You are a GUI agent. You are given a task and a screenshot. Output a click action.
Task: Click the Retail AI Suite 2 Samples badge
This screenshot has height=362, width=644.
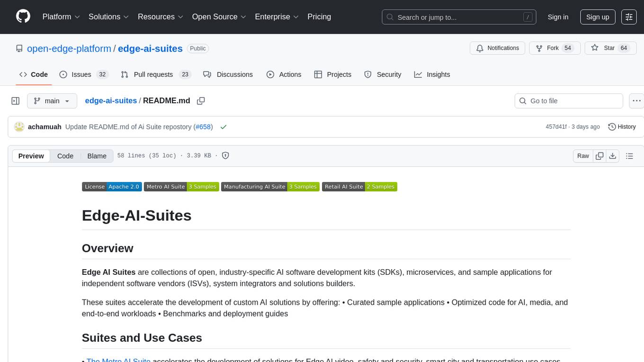click(x=359, y=187)
